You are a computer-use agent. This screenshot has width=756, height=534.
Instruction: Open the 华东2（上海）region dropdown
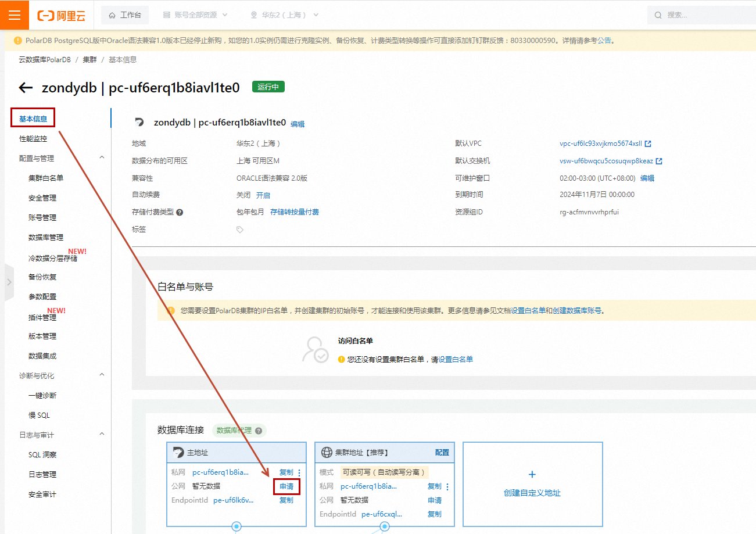click(285, 15)
